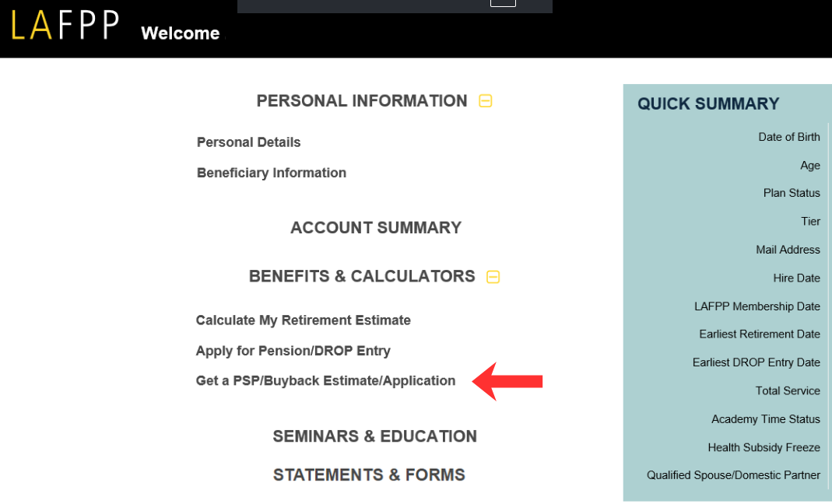Image resolution: width=832 pixels, height=504 pixels.
Task: Open the Account Summary section
Action: coord(375,228)
